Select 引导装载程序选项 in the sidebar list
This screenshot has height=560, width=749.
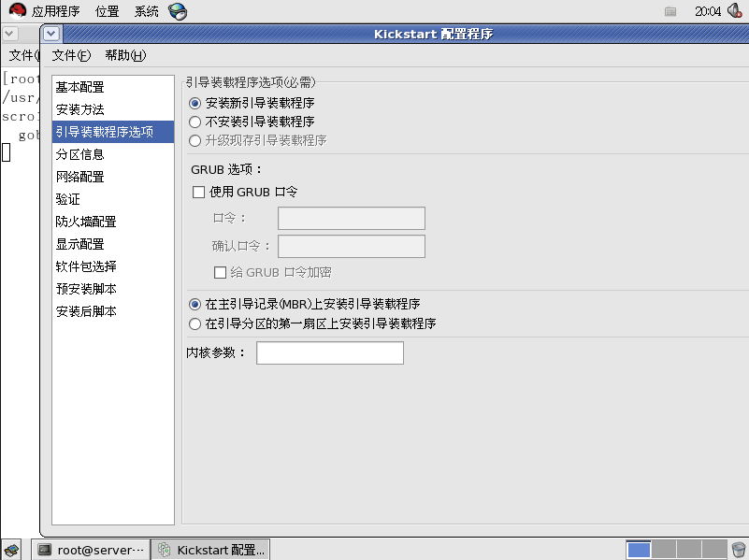(113, 132)
